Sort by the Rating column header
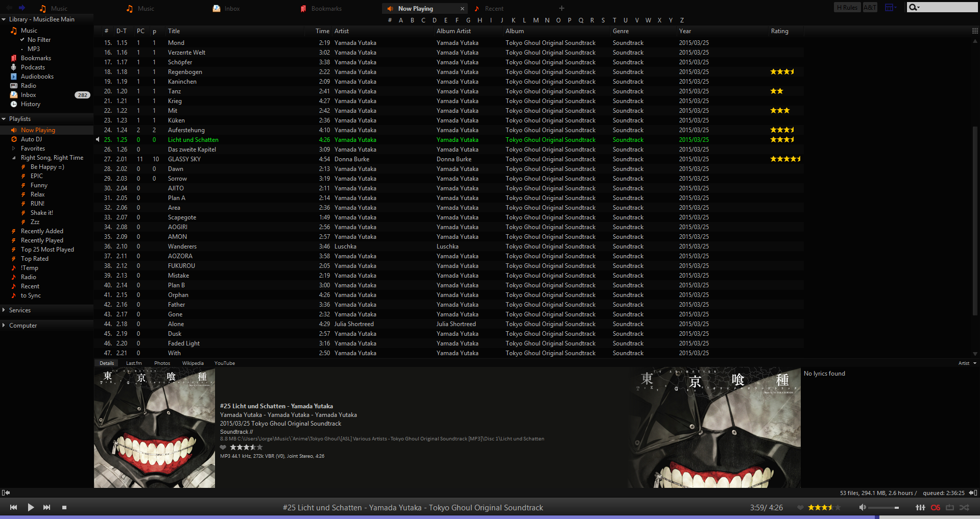The width and height of the screenshot is (980, 519). 779,31
